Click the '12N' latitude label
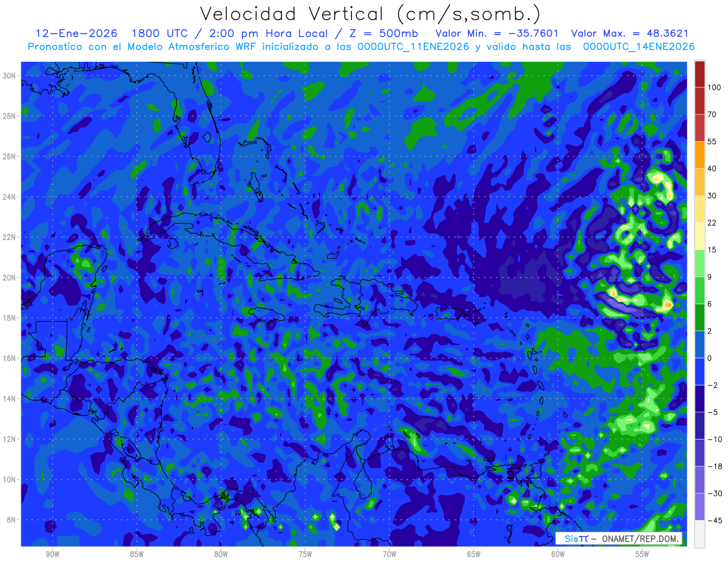This screenshot has height=562, width=728. [10, 439]
